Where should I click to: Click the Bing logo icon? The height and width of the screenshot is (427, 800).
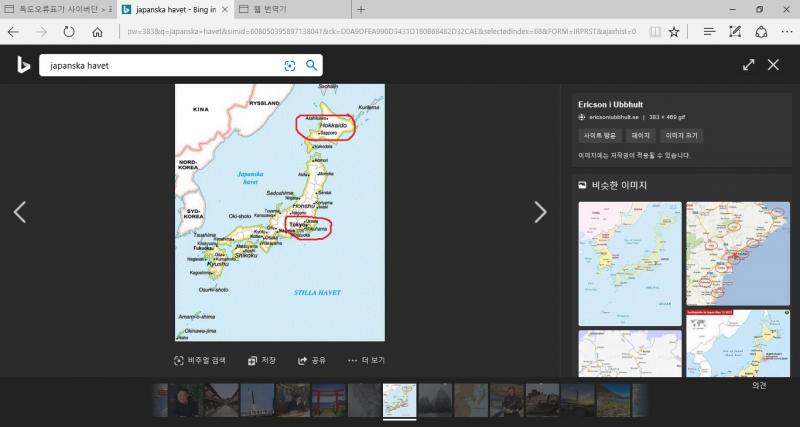(x=23, y=66)
